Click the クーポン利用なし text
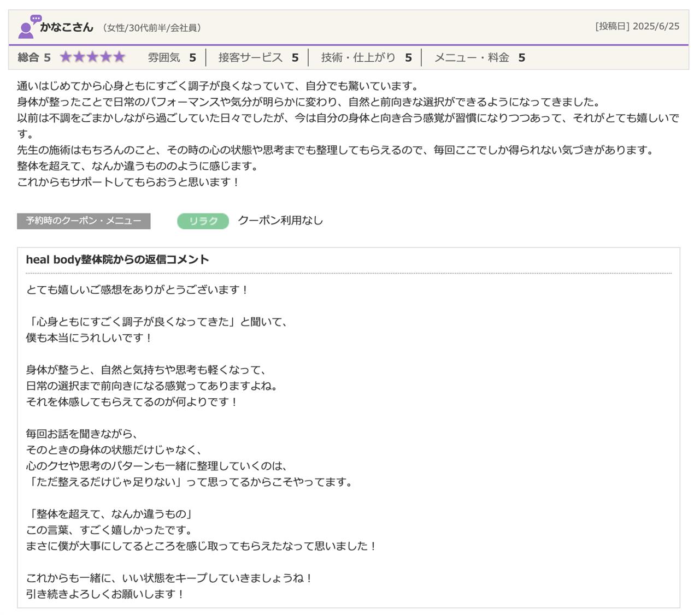The width and height of the screenshot is (700, 615). 280,220
